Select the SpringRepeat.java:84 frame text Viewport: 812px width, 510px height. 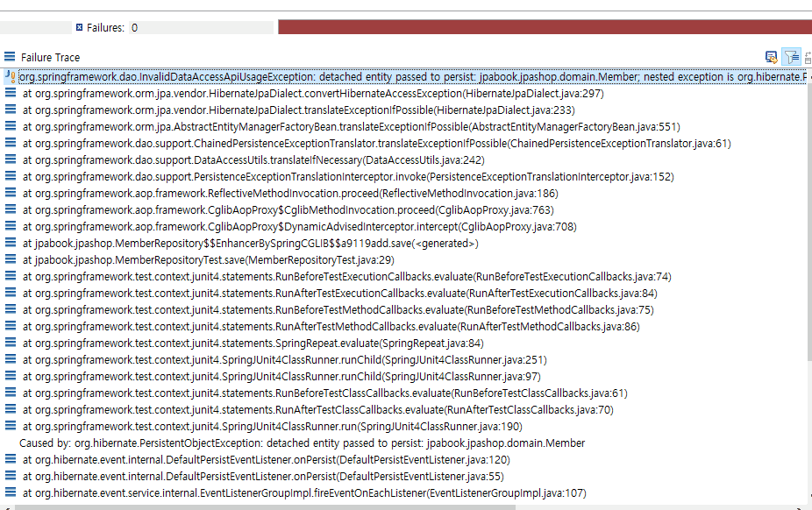pos(253,344)
